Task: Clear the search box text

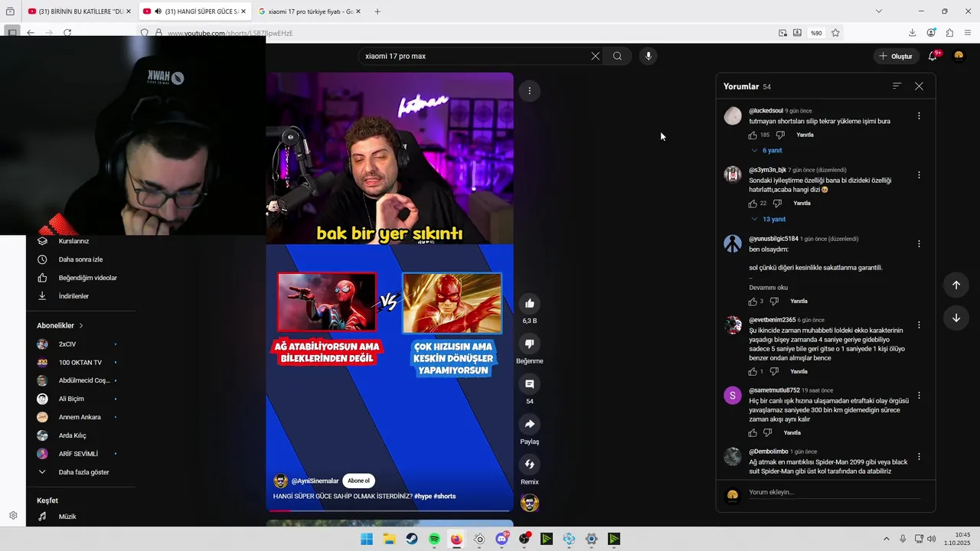Action: click(595, 56)
